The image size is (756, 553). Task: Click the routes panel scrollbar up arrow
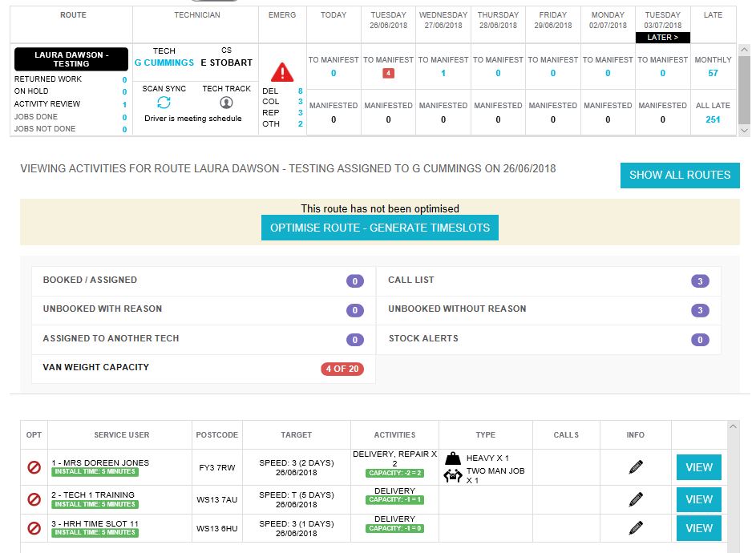pos(744,50)
